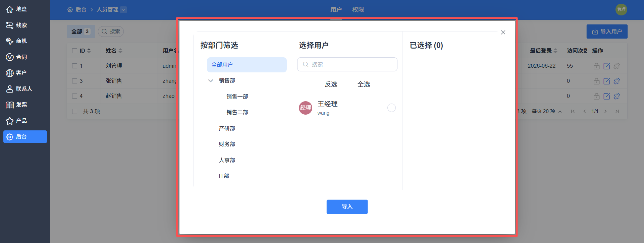
Task: Open the 发票 invoice sidebar icon
Action: pyautogui.click(x=10, y=105)
